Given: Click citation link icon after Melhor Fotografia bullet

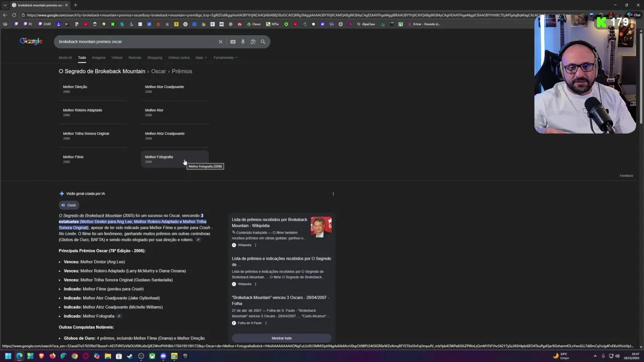Looking at the screenshot, I should click(x=119, y=316).
